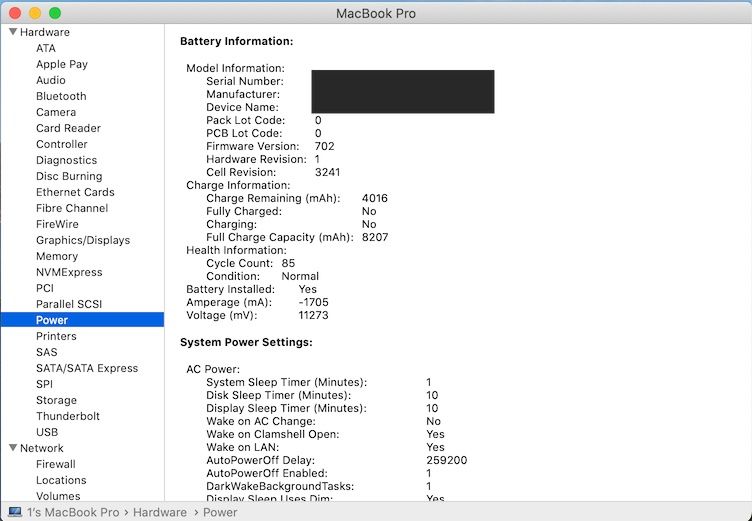
Task: Click the Hardware category label
Action: [45, 32]
